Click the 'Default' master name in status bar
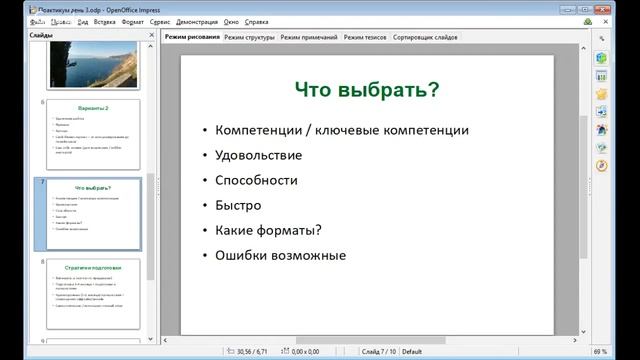Viewport: 640px width, 360px height. click(x=411, y=351)
